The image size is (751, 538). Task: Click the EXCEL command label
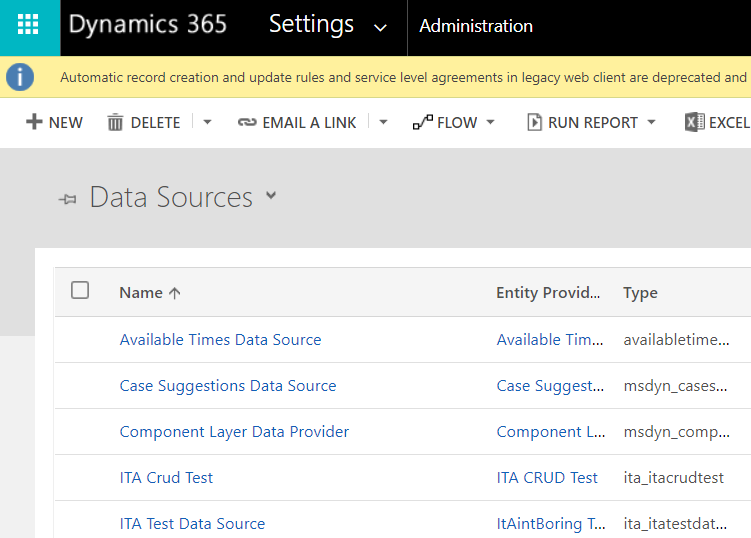pyautogui.click(x=729, y=123)
